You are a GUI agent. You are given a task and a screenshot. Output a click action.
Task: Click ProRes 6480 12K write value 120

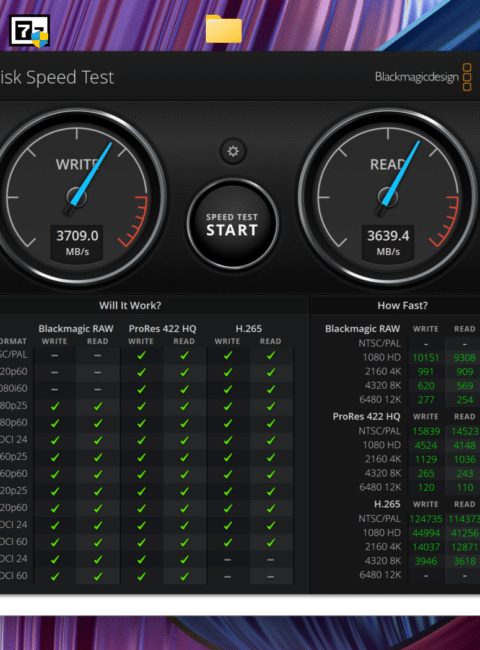[426, 488]
